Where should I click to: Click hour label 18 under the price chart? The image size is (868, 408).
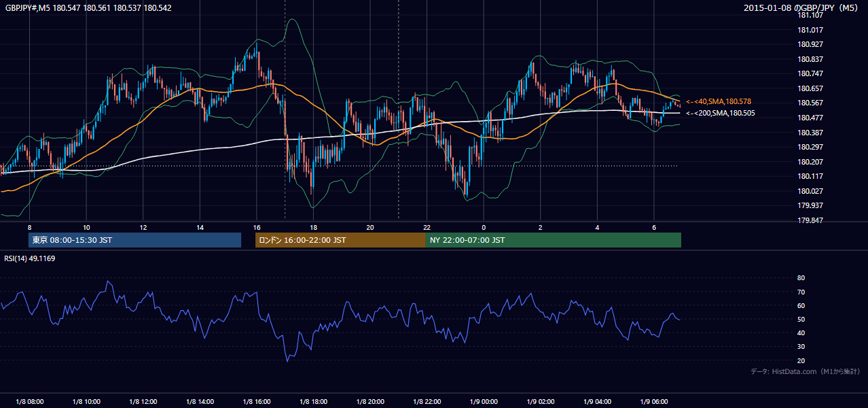point(313,227)
